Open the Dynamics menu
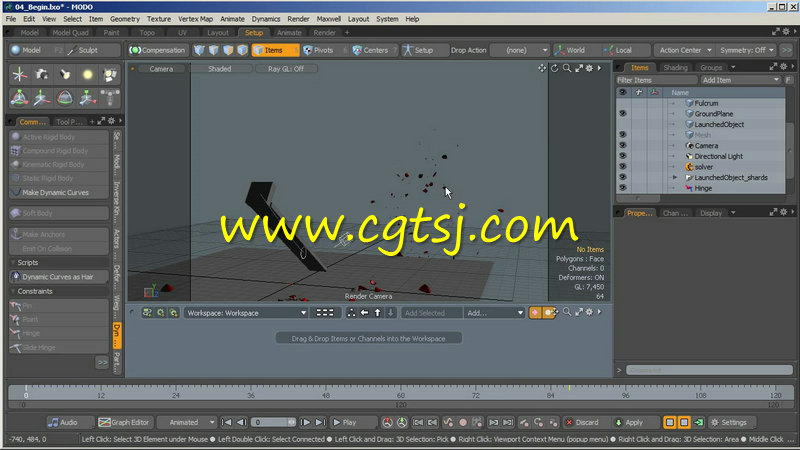This screenshot has height=450, width=800. [266, 19]
